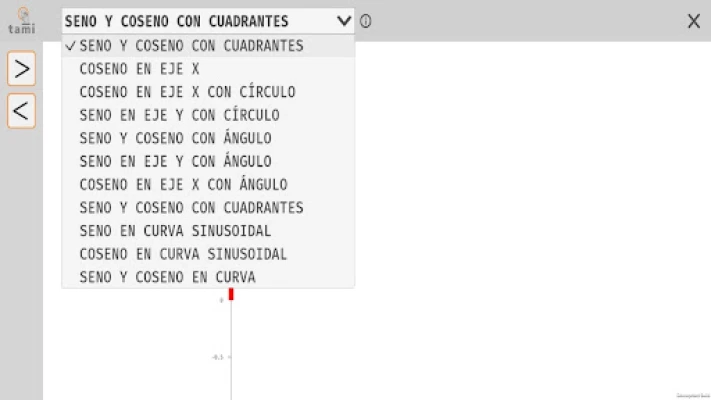Select COSENO EN EJE X CON CÍRCULO
This screenshot has height=400, width=711.
coord(187,92)
